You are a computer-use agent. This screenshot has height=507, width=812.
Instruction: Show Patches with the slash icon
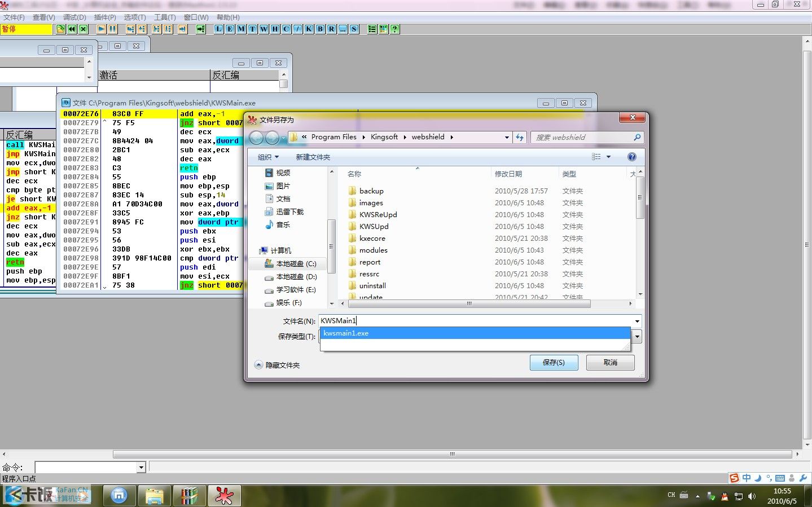click(297, 29)
